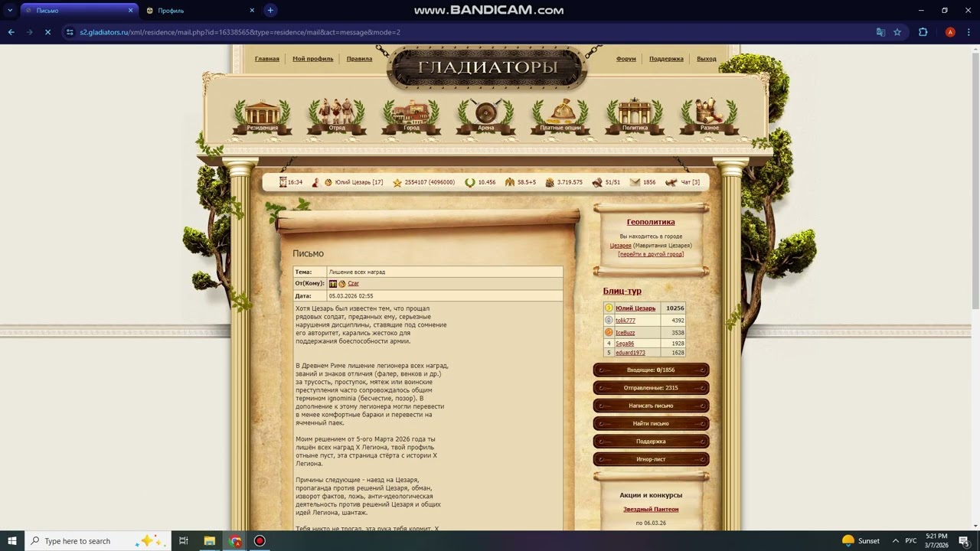980x551 pixels.
Task: Click the page vertical scrollbar
Action: pos(976,287)
